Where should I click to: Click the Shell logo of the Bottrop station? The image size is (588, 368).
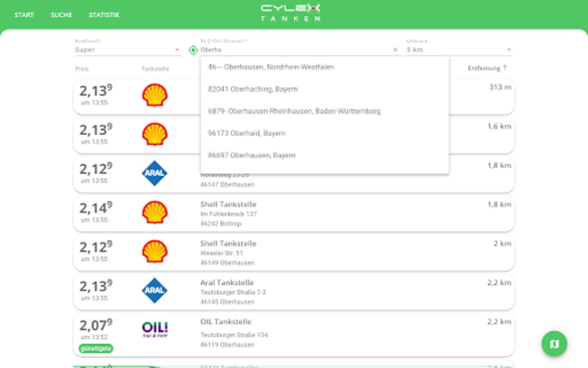154,212
